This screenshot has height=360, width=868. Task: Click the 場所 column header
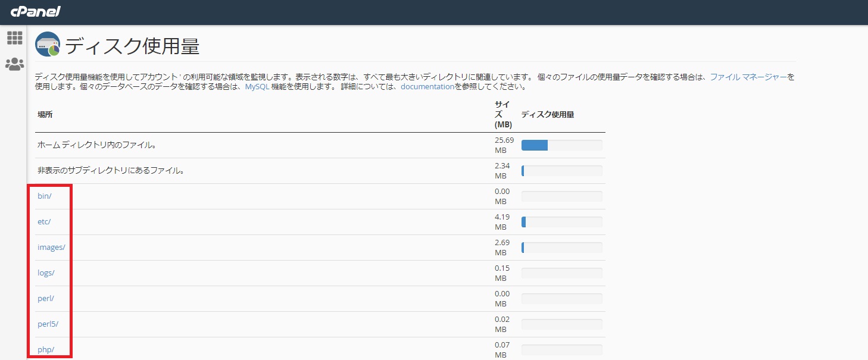pos(45,114)
